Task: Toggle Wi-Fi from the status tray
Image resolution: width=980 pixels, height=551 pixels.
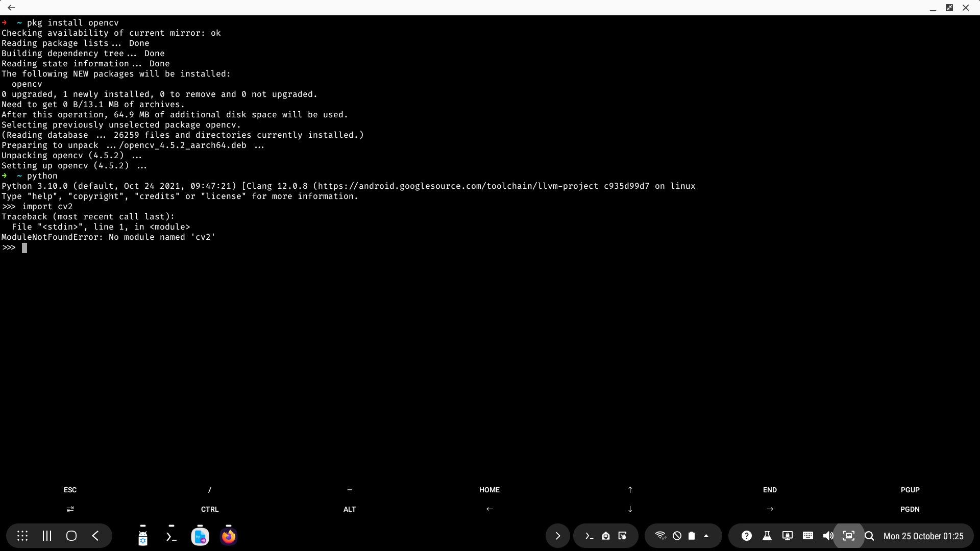Action: tap(660, 536)
